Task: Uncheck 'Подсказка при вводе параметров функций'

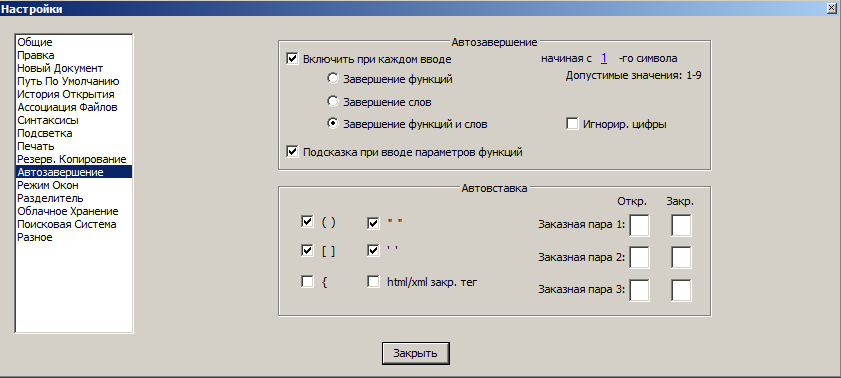Action: tap(292, 152)
